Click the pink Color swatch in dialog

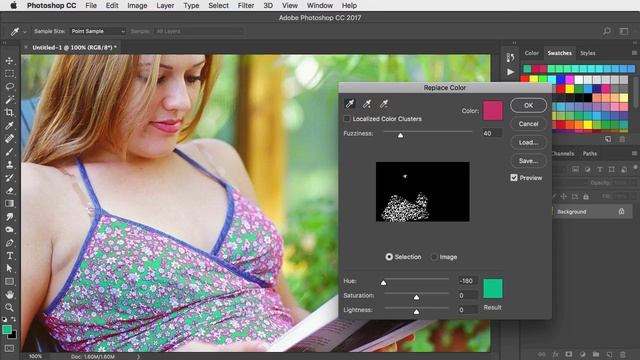point(493,111)
